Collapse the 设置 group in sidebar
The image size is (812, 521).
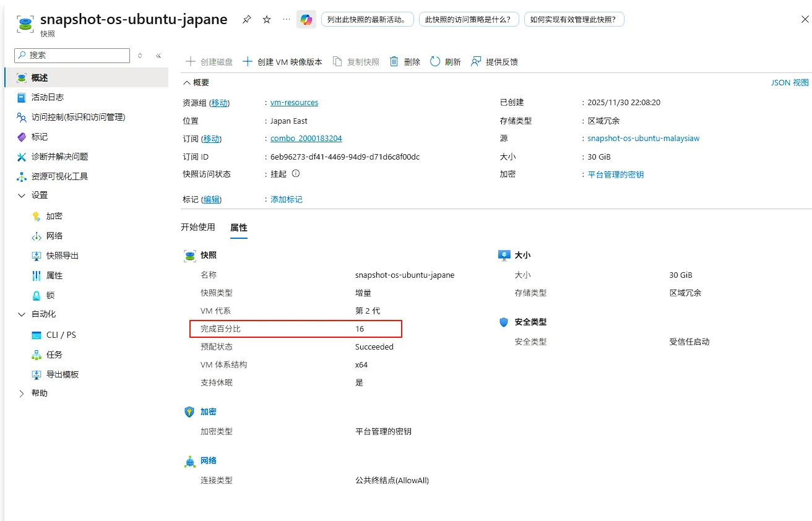coord(22,196)
